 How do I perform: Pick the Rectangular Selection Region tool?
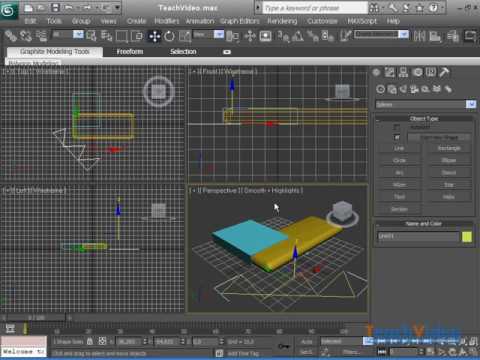coord(122,36)
